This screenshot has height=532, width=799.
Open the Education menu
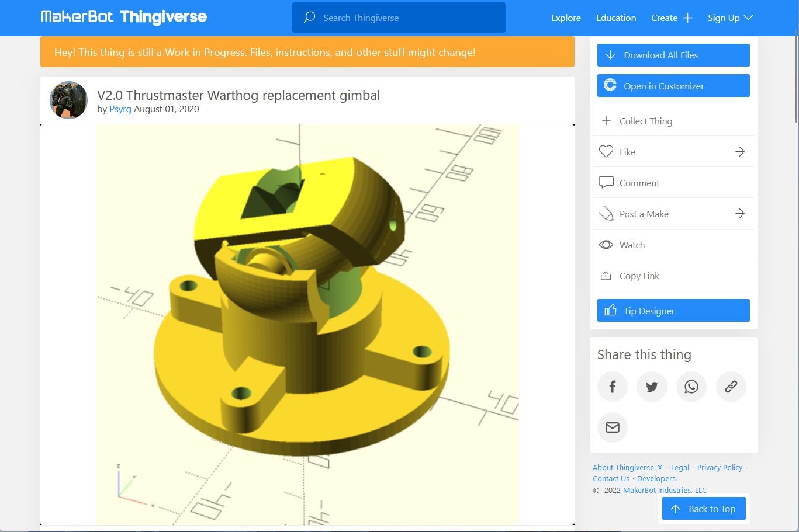pyautogui.click(x=616, y=18)
